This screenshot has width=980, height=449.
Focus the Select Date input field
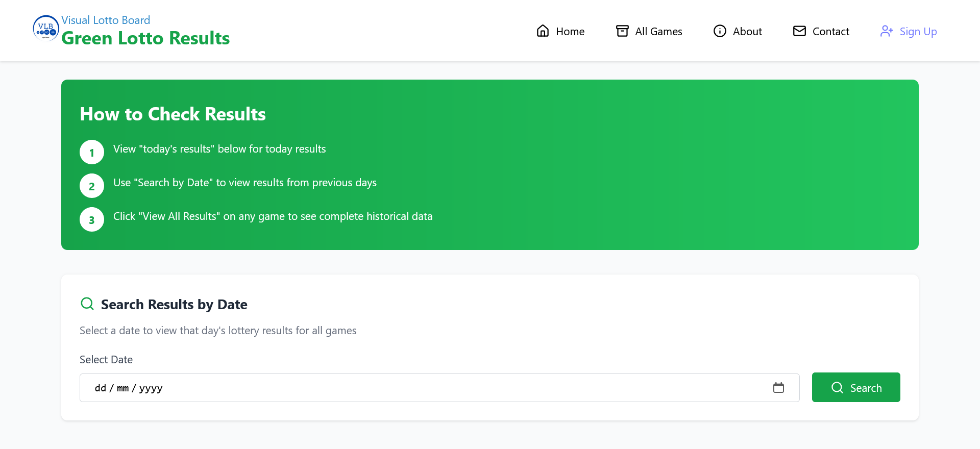pos(439,388)
